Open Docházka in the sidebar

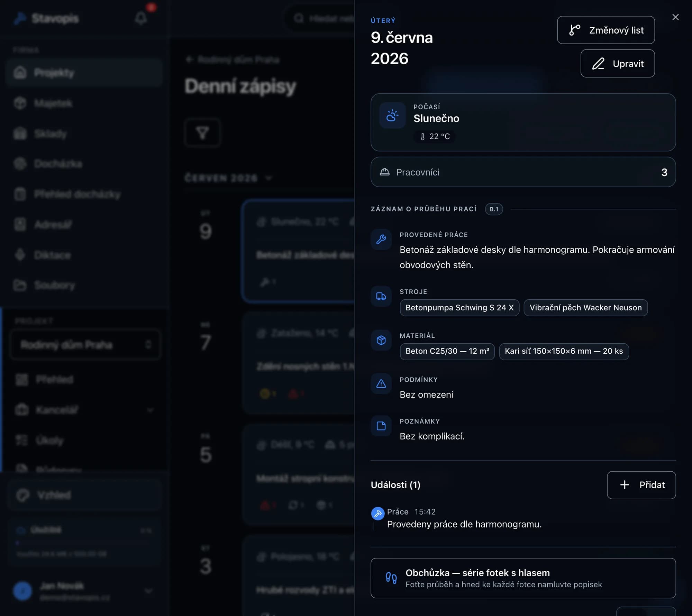[x=84, y=164]
